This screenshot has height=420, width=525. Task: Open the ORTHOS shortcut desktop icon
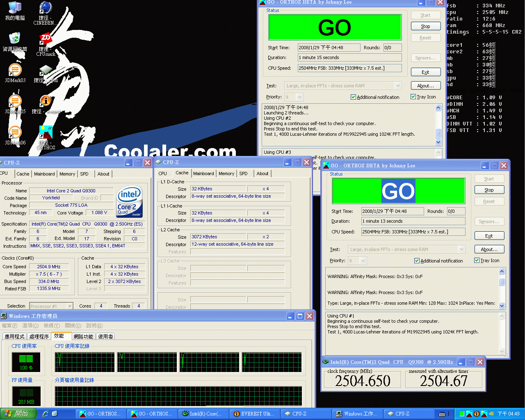[x=46, y=137]
